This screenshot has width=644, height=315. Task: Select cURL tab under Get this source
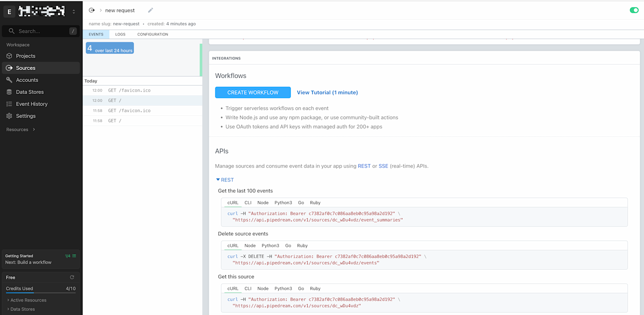coord(233,288)
